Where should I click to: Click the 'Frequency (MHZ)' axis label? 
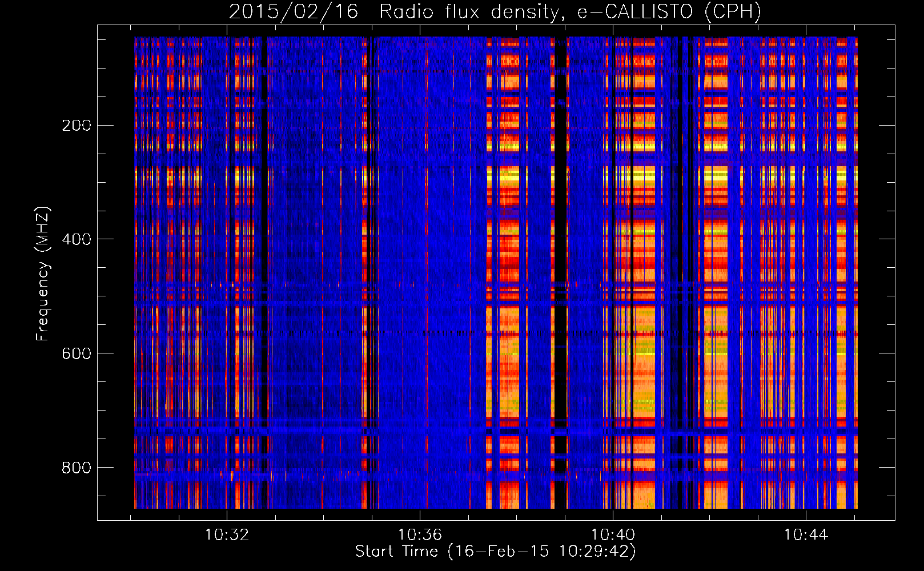(43, 274)
